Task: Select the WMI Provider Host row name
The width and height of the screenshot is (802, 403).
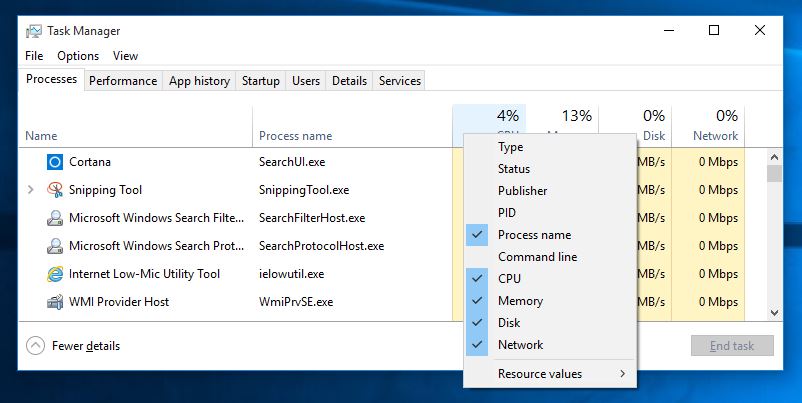Action: click(x=119, y=302)
